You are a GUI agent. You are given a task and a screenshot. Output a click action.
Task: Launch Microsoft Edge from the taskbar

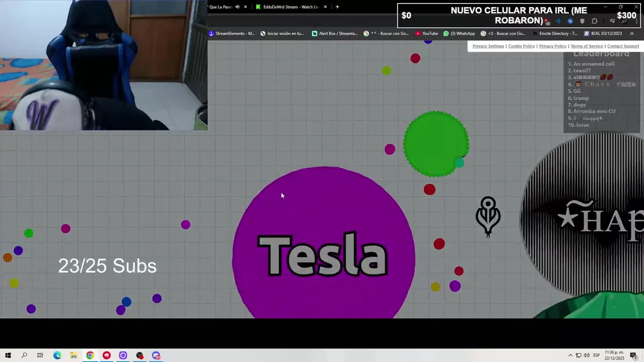57,355
